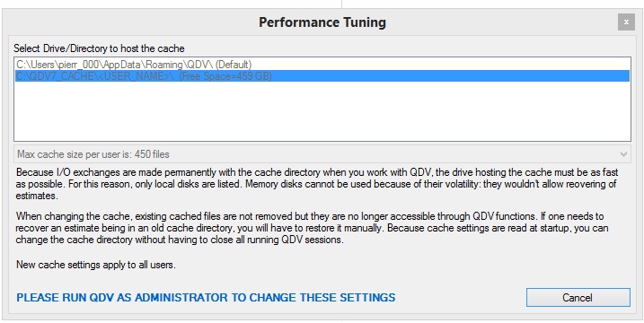The height and width of the screenshot is (323, 644).
Task: Click the New cache settings apply to all users text
Action: click(96, 265)
